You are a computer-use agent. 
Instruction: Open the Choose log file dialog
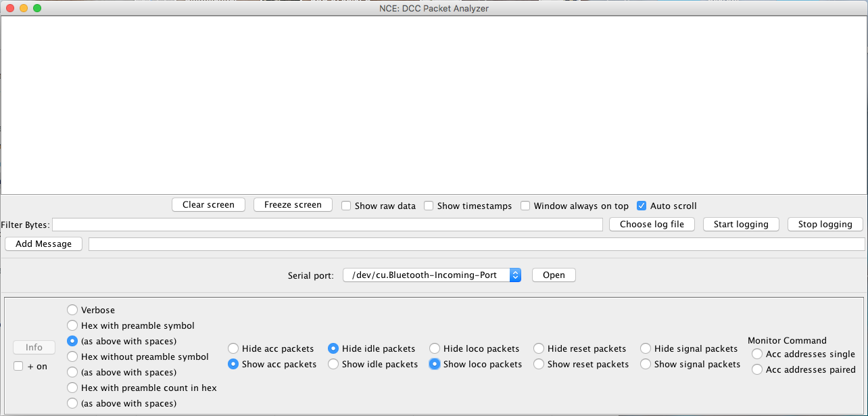(x=652, y=225)
